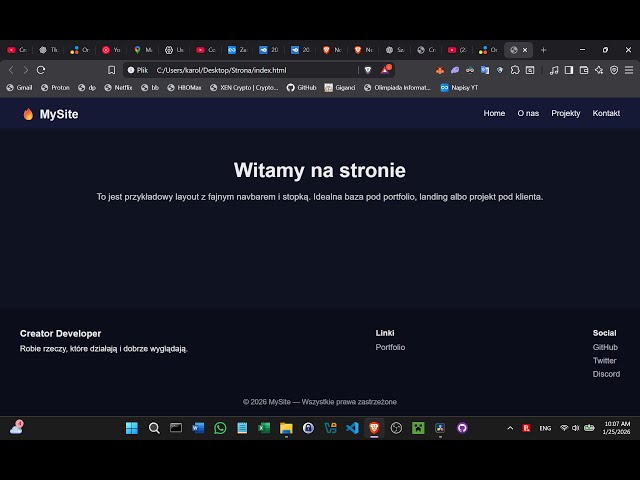640x480 pixels.
Task: Toggle the browser sidebar panel icon
Action: 569,70
